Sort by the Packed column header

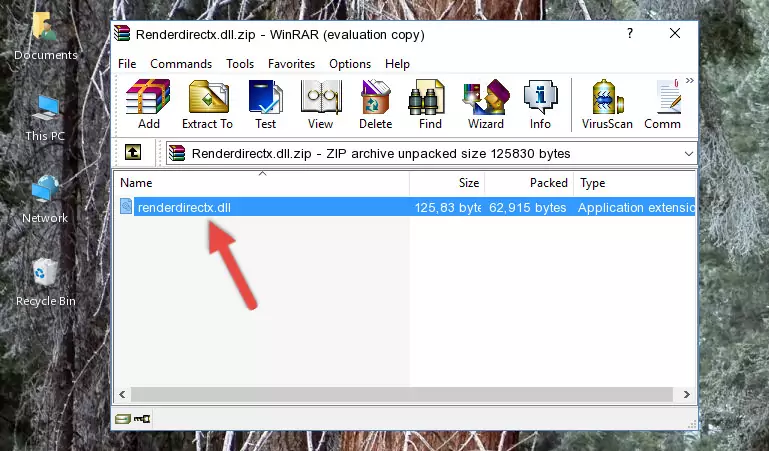point(529,183)
